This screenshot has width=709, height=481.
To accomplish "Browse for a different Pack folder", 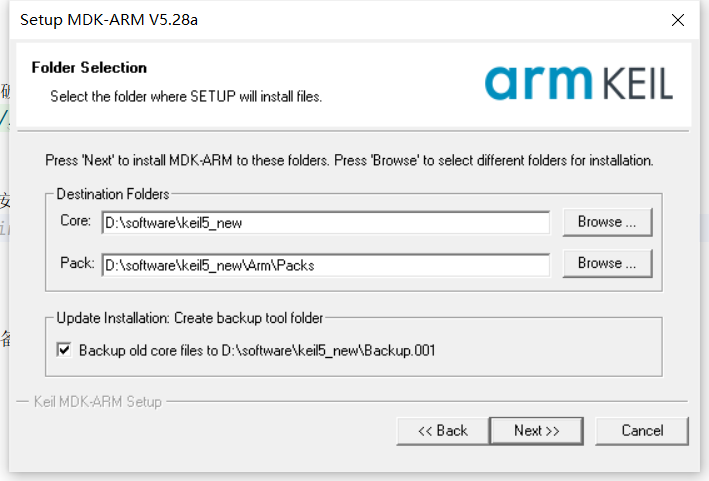I will point(607,263).
